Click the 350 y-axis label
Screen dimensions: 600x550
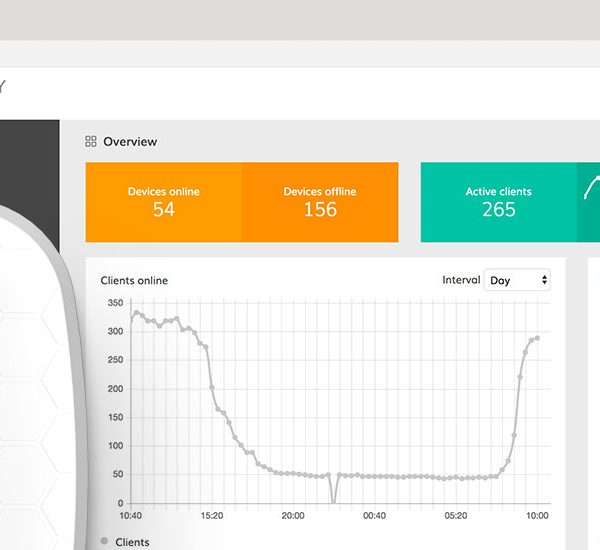pyautogui.click(x=115, y=303)
